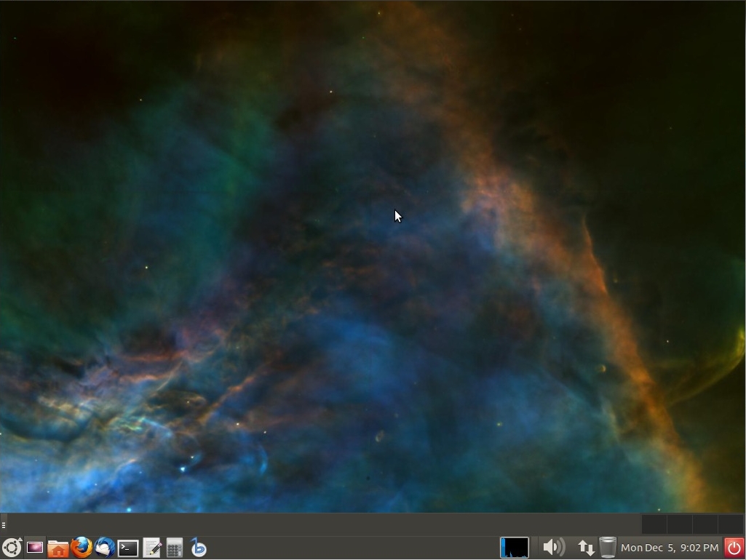746x560 pixels.
Task: Open the Calculator launcher
Action: pos(175,548)
